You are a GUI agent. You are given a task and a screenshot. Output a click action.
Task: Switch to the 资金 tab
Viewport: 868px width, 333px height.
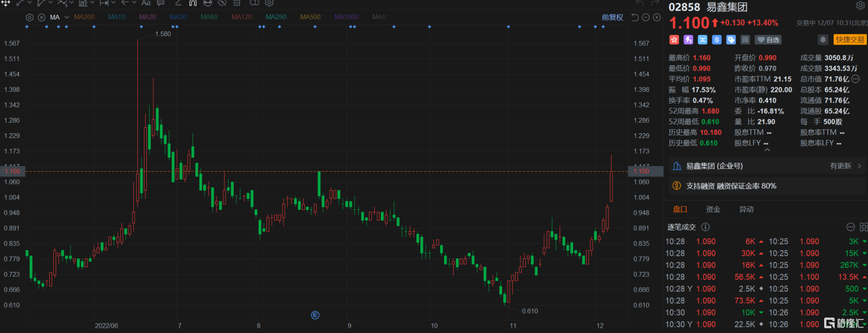(x=713, y=209)
